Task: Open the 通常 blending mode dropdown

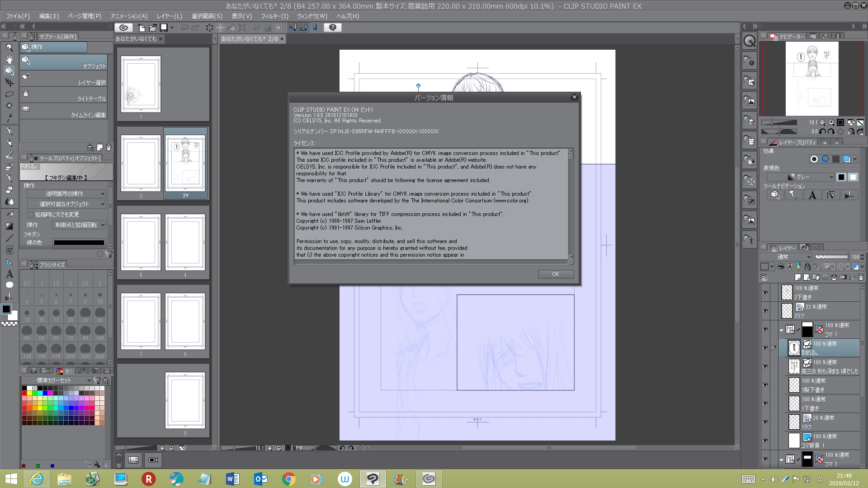Action: pyautogui.click(x=786, y=257)
